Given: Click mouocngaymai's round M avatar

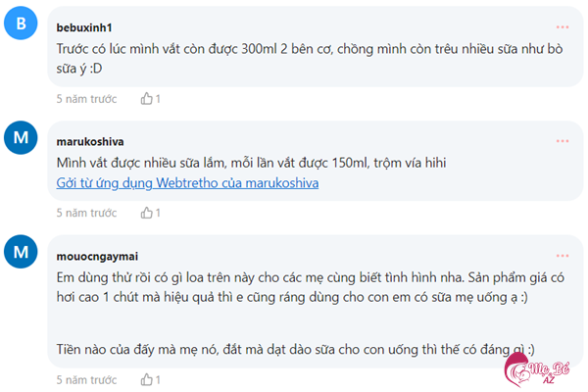Looking at the screenshot, I should click(22, 254).
